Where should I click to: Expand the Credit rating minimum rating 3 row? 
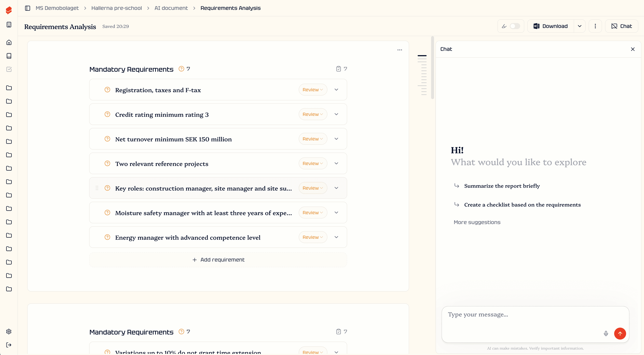tap(336, 114)
